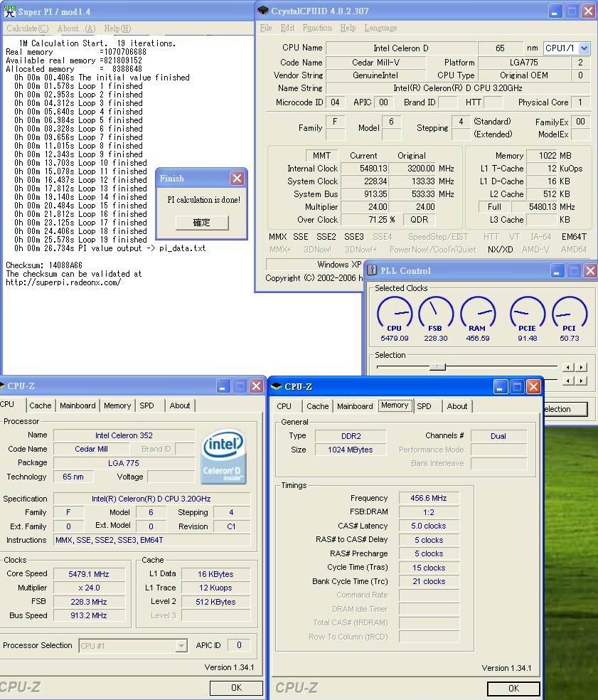Switch to SPD tab in left CPU-Z
The height and width of the screenshot is (700, 598).
point(146,405)
